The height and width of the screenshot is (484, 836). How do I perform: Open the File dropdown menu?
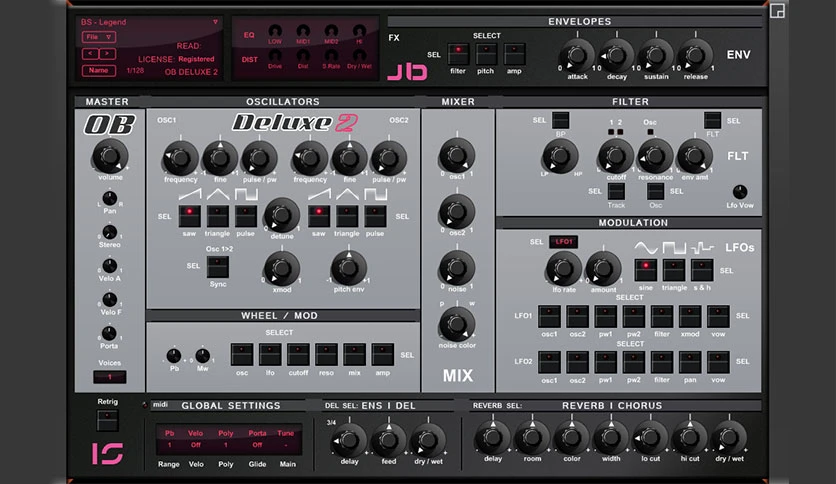pyautogui.click(x=99, y=37)
